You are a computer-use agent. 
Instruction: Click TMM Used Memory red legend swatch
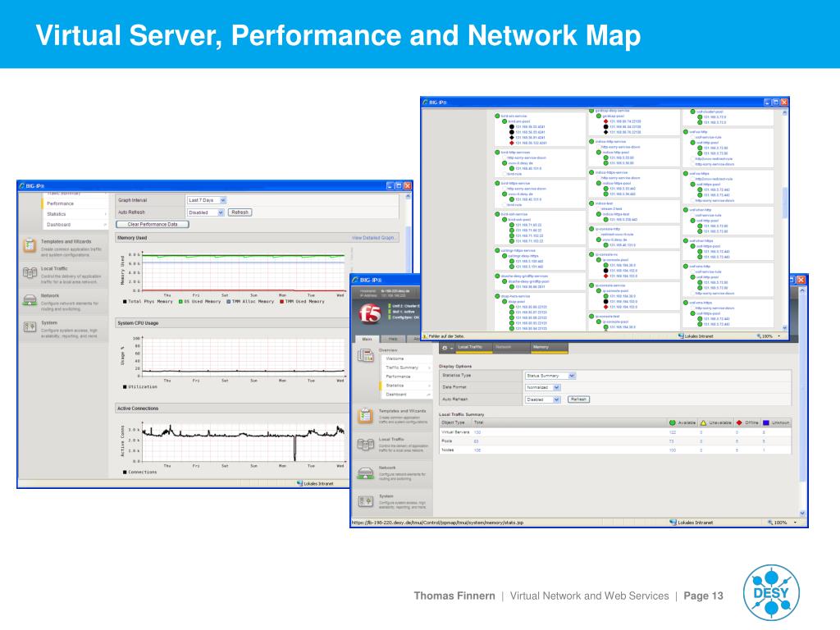(281, 302)
